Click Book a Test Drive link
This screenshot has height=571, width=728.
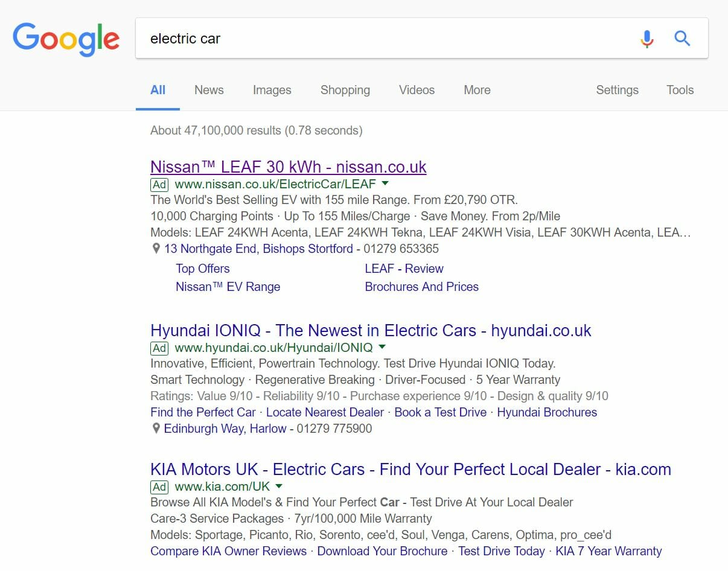coord(441,412)
